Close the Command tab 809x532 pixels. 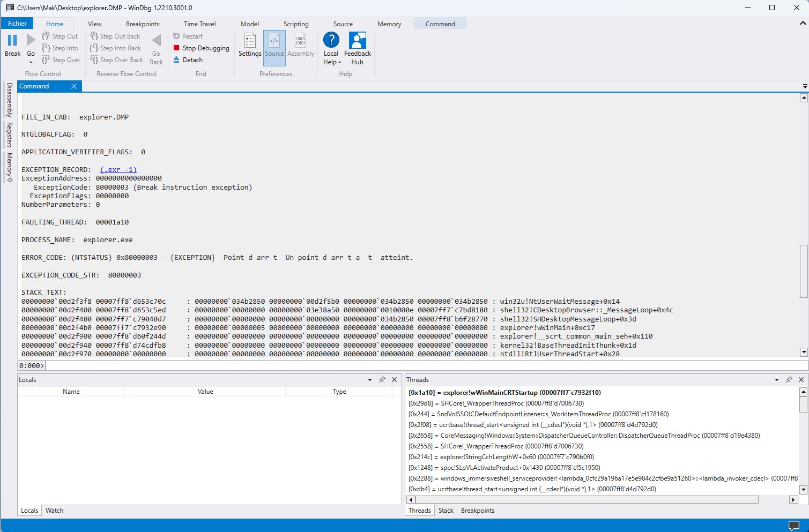(74, 86)
